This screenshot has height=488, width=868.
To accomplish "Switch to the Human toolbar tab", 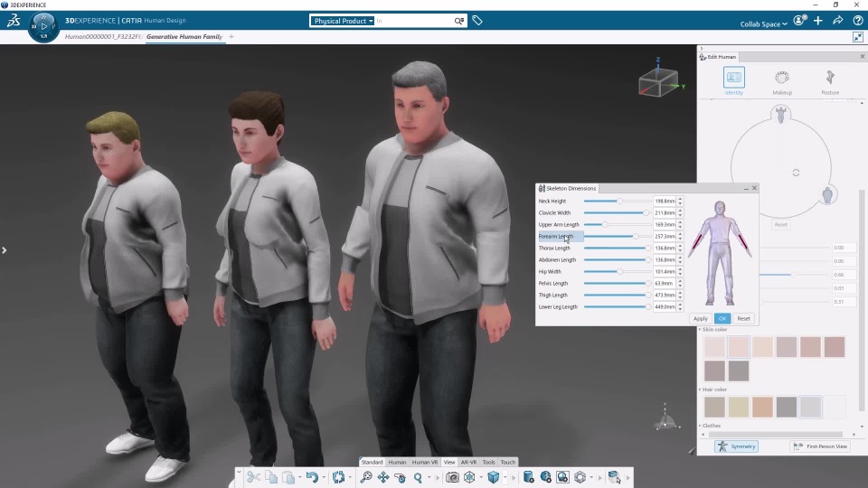I will click(x=398, y=462).
